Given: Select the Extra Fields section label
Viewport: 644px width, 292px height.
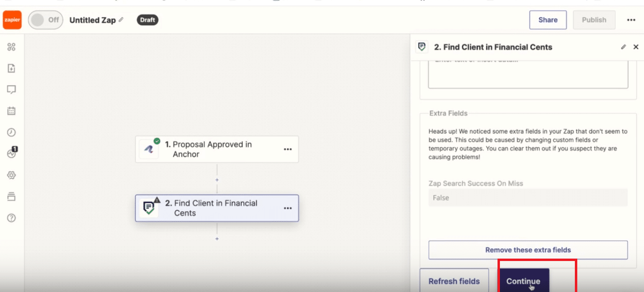Looking at the screenshot, I should tap(449, 113).
